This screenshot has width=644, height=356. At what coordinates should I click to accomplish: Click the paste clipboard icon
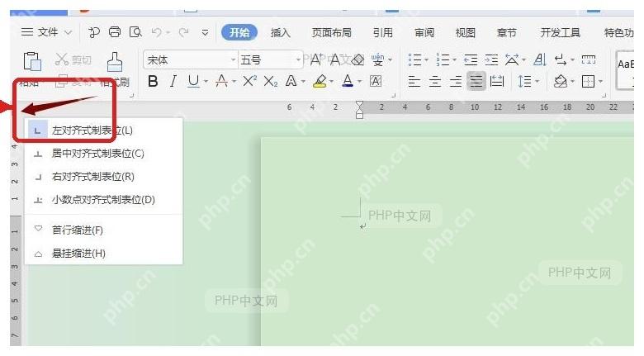(32, 62)
